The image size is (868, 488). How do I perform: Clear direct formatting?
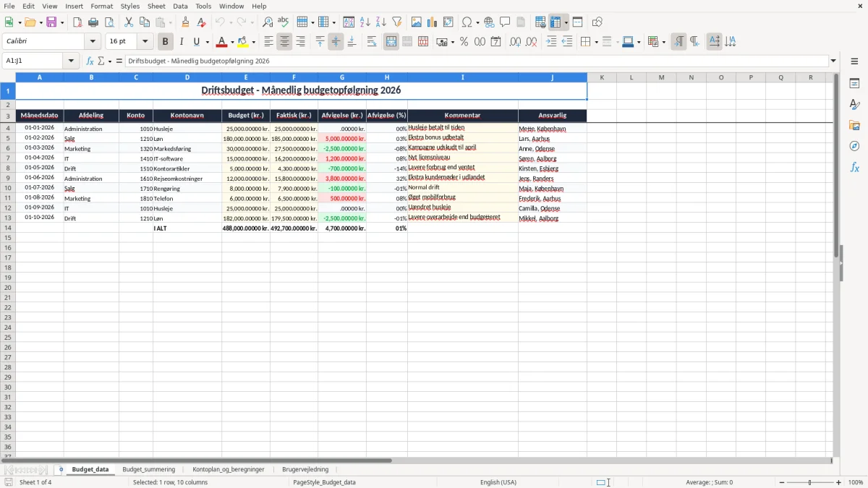pyautogui.click(x=202, y=22)
